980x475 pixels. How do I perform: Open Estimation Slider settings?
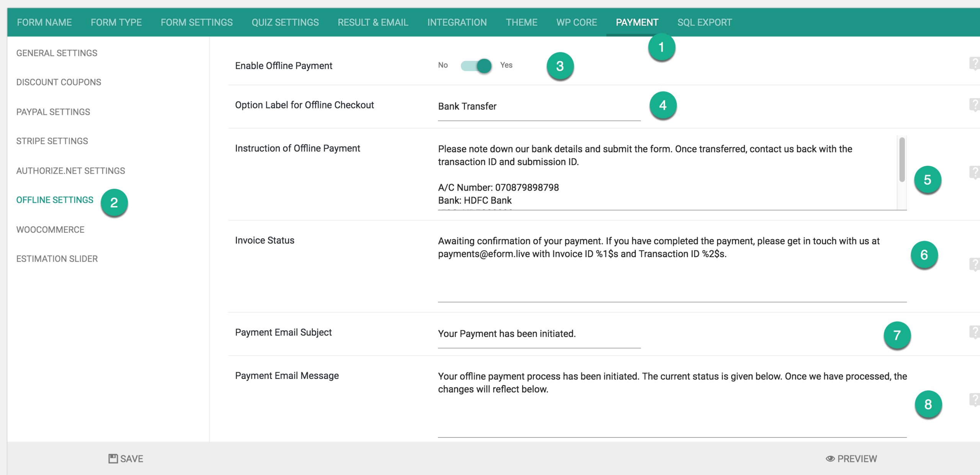(57, 259)
